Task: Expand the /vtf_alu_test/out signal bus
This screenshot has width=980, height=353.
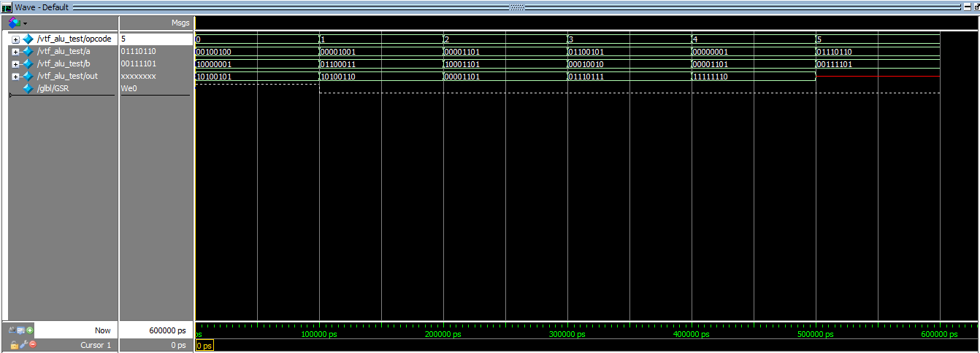Action: [16, 77]
